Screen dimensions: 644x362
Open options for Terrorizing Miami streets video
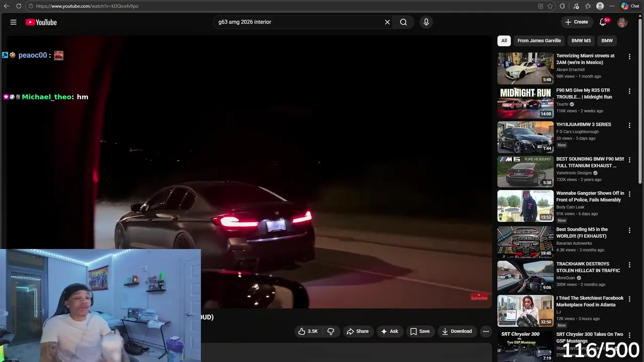click(x=629, y=57)
